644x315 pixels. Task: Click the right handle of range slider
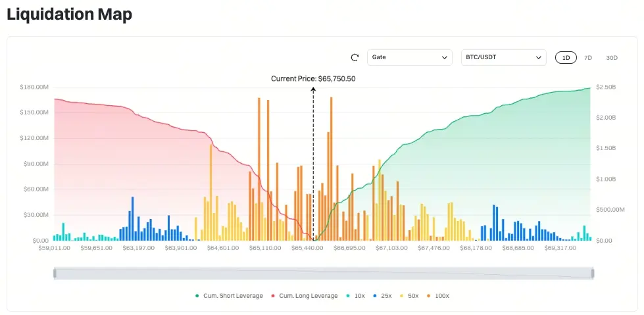point(593,273)
